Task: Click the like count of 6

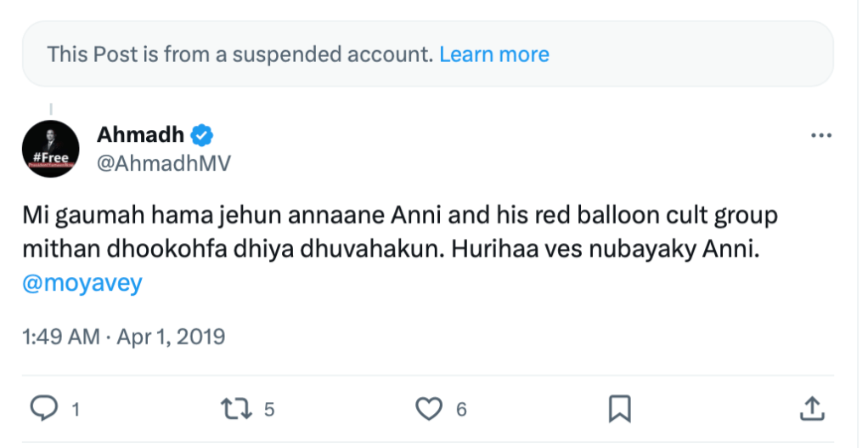Action: click(461, 410)
